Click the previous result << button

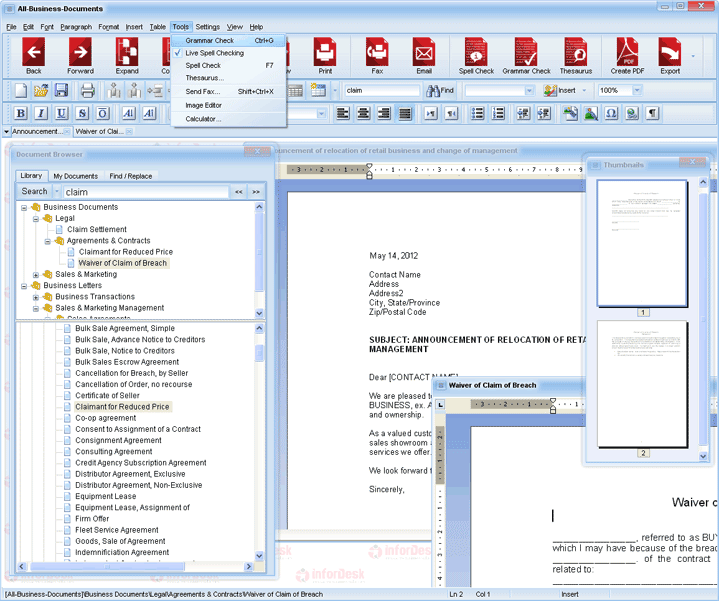pos(239,192)
